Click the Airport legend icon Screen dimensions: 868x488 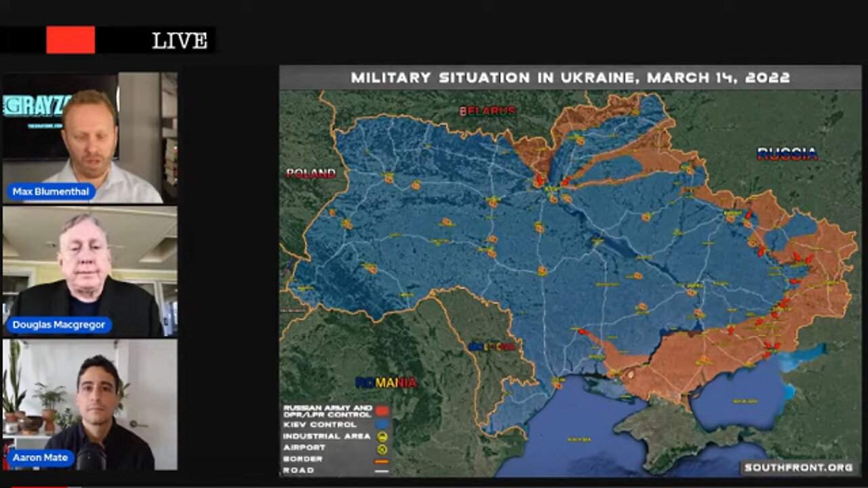click(x=382, y=448)
